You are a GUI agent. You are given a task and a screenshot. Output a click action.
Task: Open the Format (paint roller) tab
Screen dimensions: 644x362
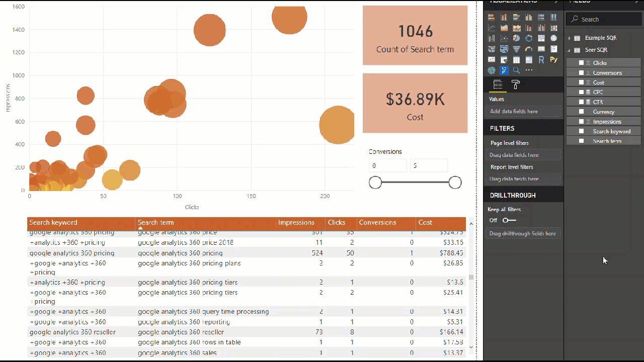[x=516, y=84]
